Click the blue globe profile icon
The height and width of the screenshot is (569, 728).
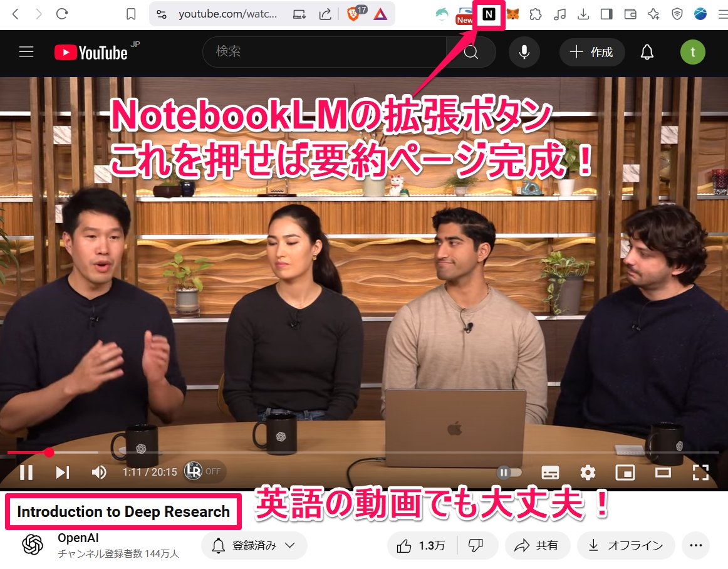[x=700, y=14]
